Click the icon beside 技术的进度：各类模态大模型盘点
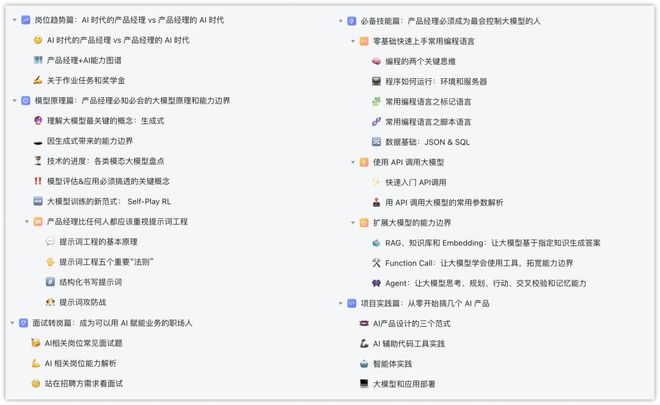 pyautogui.click(x=38, y=161)
